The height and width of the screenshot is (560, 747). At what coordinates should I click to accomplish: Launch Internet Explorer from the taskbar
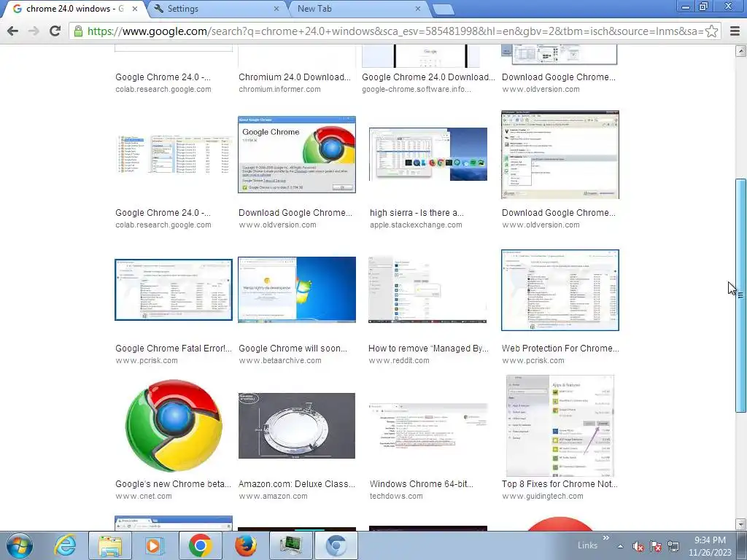(65, 545)
